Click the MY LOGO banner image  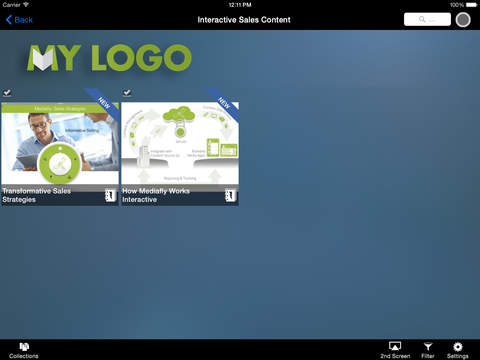(109, 58)
